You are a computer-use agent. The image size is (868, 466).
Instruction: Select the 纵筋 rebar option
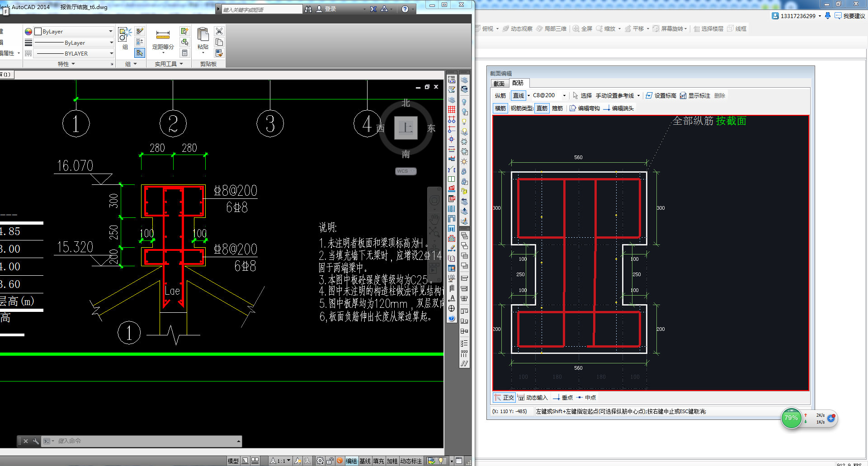point(500,96)
